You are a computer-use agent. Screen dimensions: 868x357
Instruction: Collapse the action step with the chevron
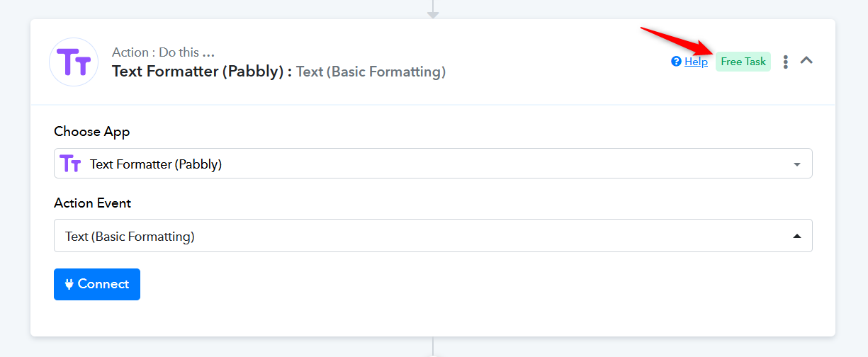click(806, 60)
